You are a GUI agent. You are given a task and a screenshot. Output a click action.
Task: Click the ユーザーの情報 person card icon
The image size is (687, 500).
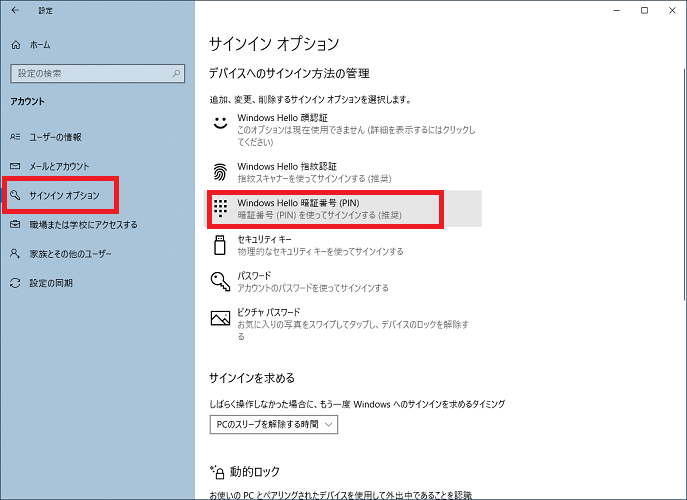15,137
